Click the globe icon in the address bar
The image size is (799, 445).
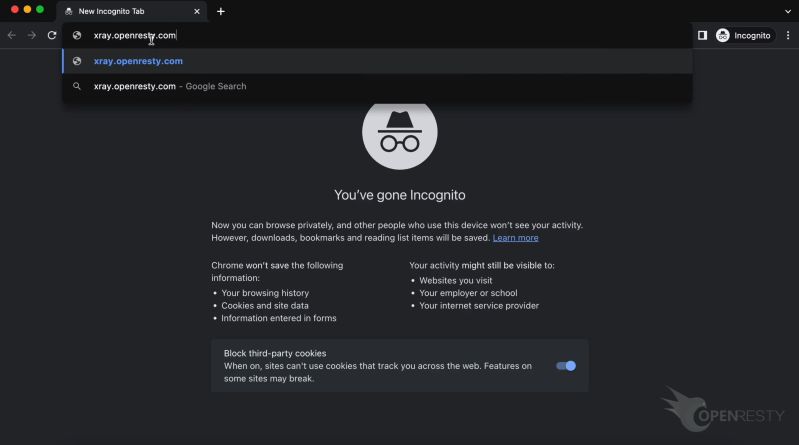point(77,35)
